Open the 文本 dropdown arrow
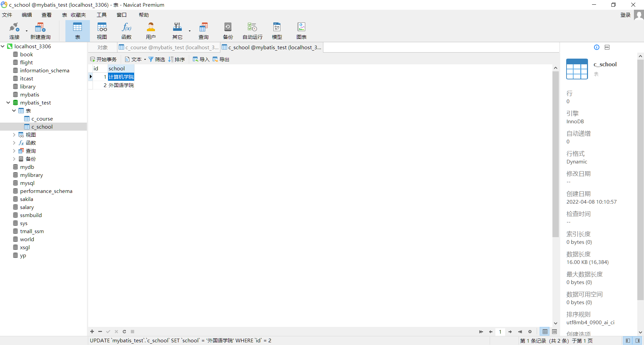This screenshot has width=644, height=345. click(x=145, y=60)
